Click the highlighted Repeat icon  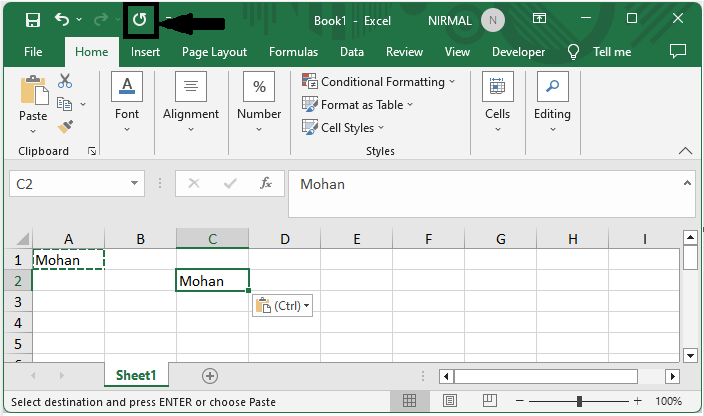(141, 20)
